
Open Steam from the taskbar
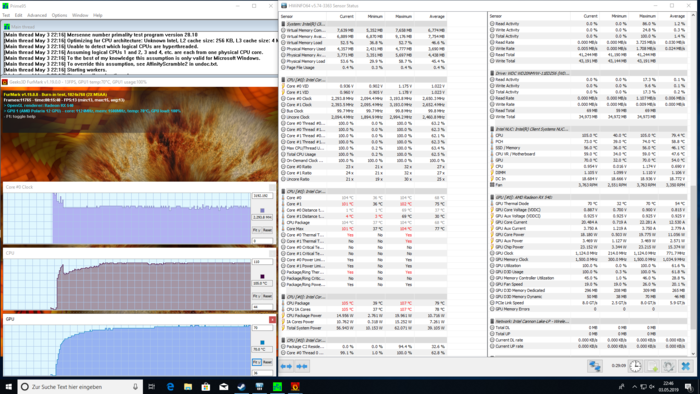[x=242, y=387]
